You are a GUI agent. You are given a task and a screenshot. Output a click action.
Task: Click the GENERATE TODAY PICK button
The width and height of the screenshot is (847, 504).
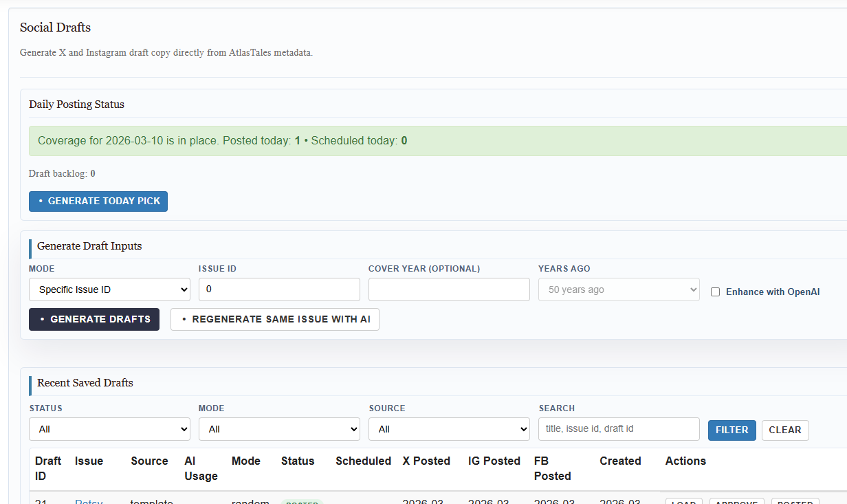98,201
